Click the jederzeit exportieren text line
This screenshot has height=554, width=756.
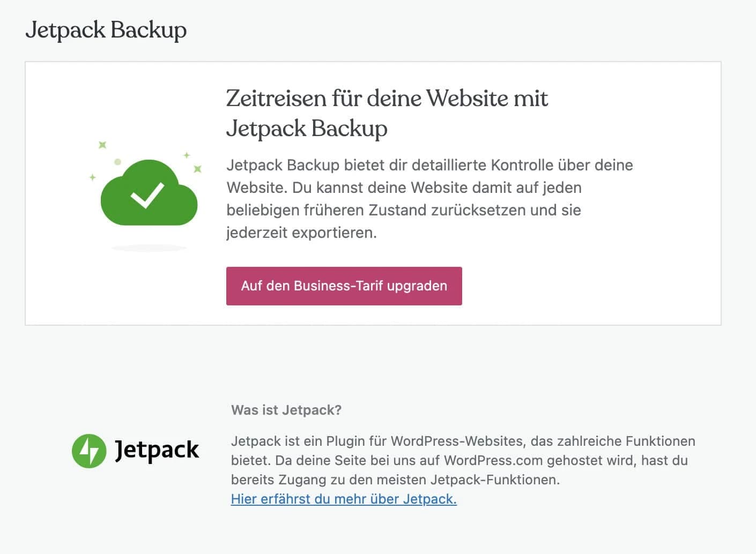(x=302, y=233)
